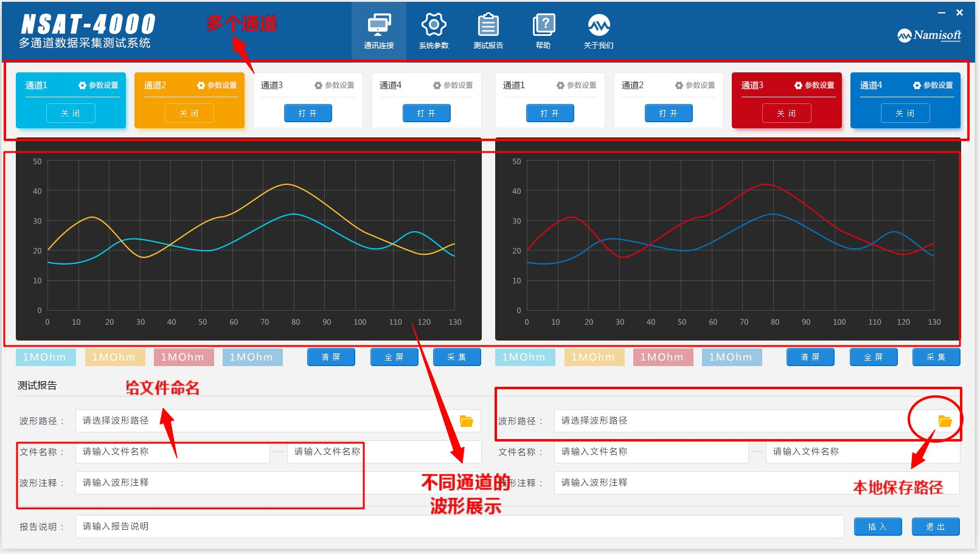Screen dimensions: 980x554
Task: Click 清屏 button under right chart
Action: (810, 357)
